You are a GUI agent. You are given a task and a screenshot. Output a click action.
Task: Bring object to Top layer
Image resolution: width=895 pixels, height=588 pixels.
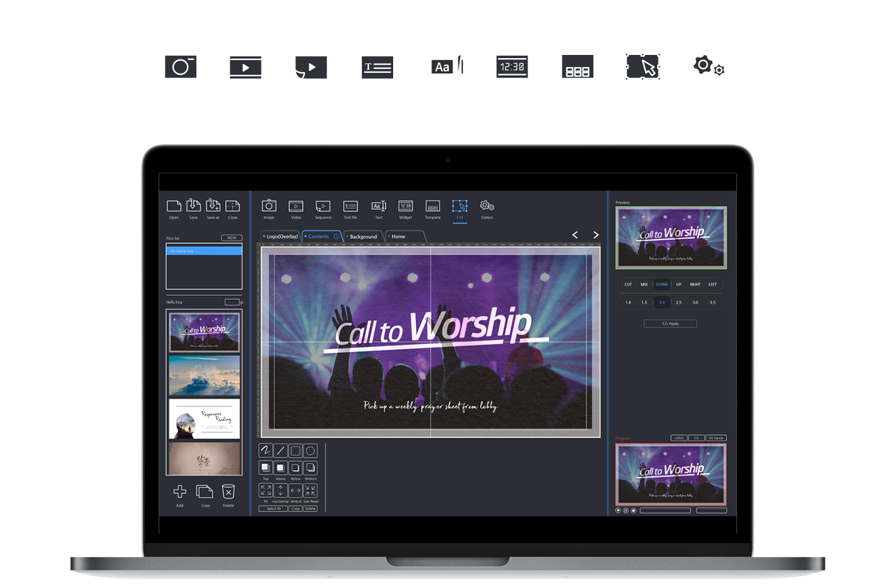point(265,468)
